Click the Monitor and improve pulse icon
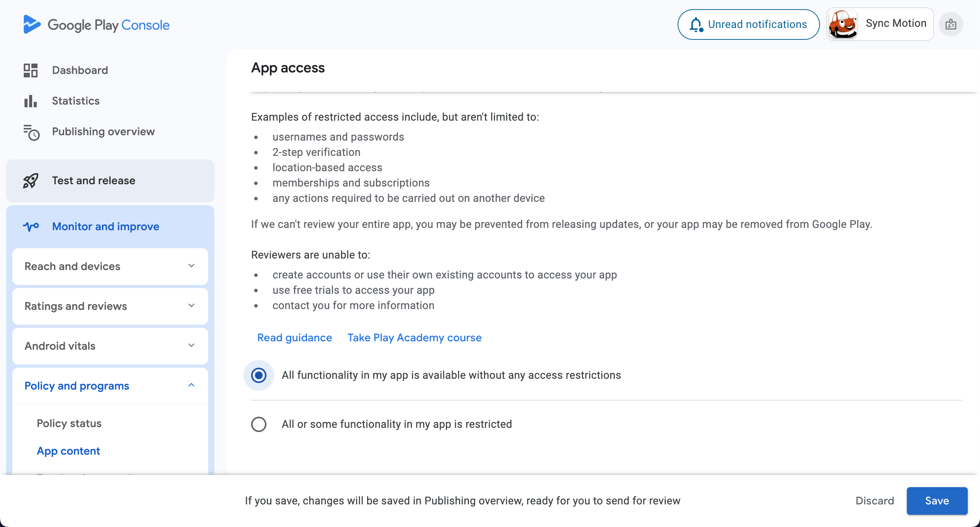Image resolution: width=980 pixels, height=527 pixels. [x=31, y=226]
